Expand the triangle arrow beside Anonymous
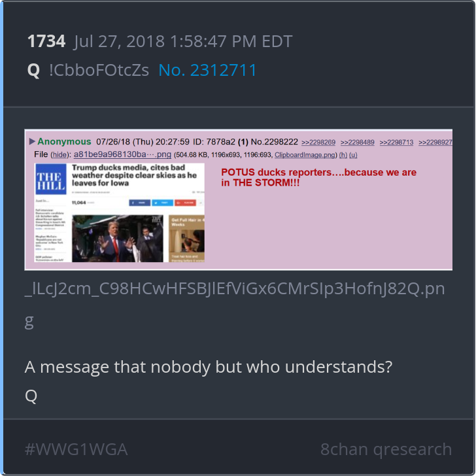Screen dimensions: 476x476 click(x=32, y=141)
